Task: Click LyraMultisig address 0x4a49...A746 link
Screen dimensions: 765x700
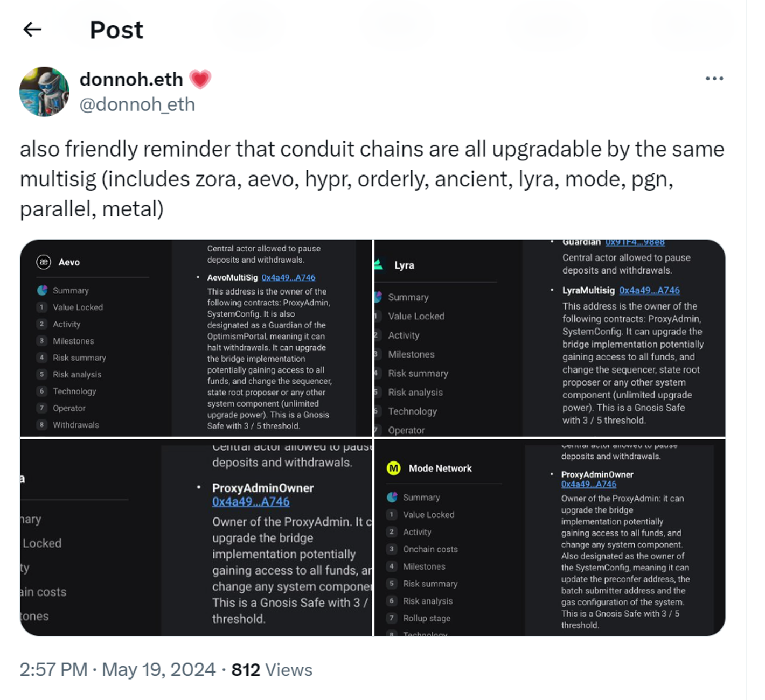Action: 649,290
